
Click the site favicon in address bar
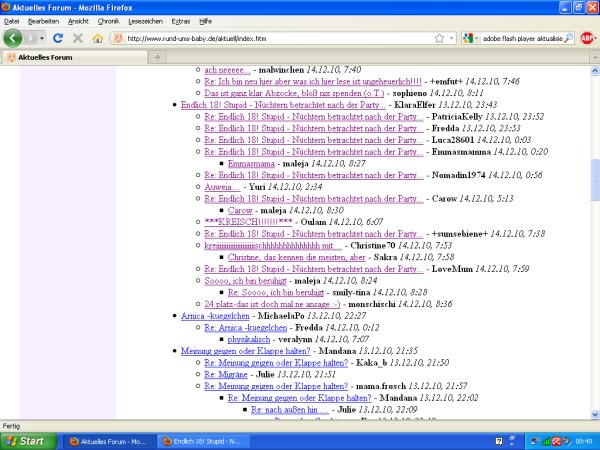click(118, 38)
